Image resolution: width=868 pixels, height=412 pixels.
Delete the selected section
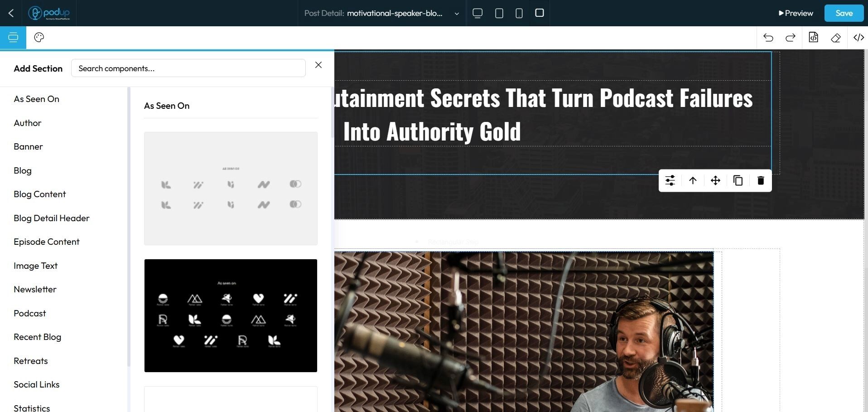(x=761, y=180)
